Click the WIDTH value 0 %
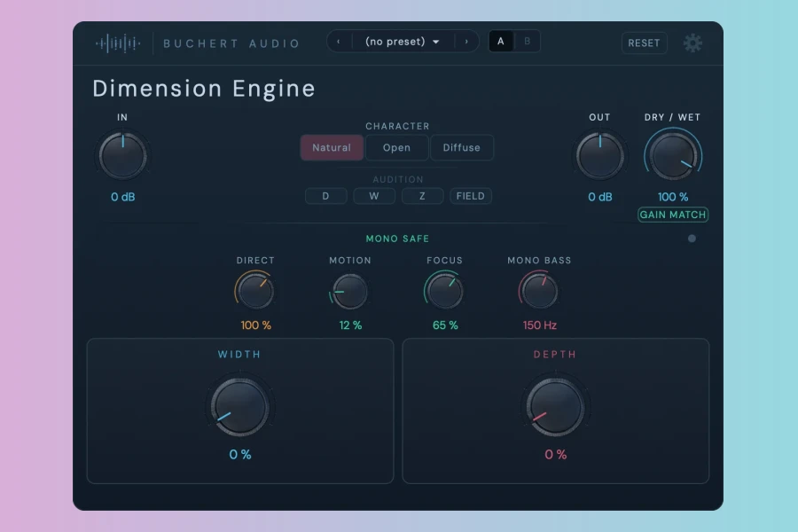 click(x=239, y=455)
